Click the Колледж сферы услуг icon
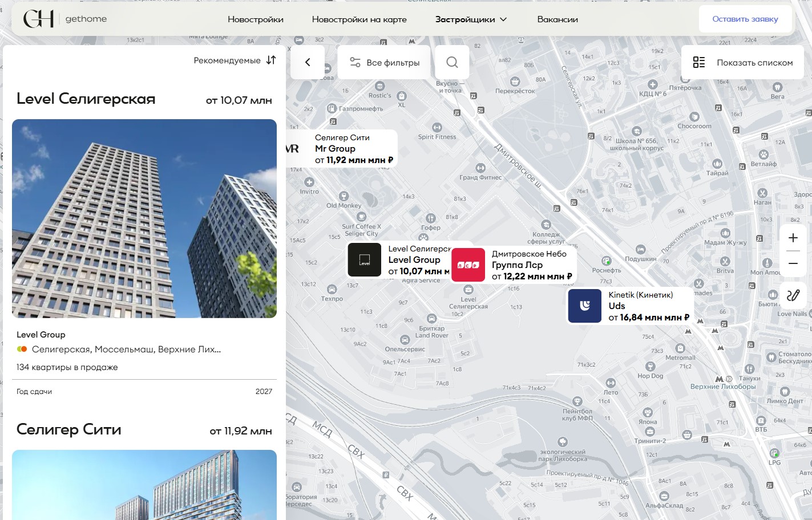Image resolution: width=812 pixels, height=520 pixels. (x=546, y=225)
